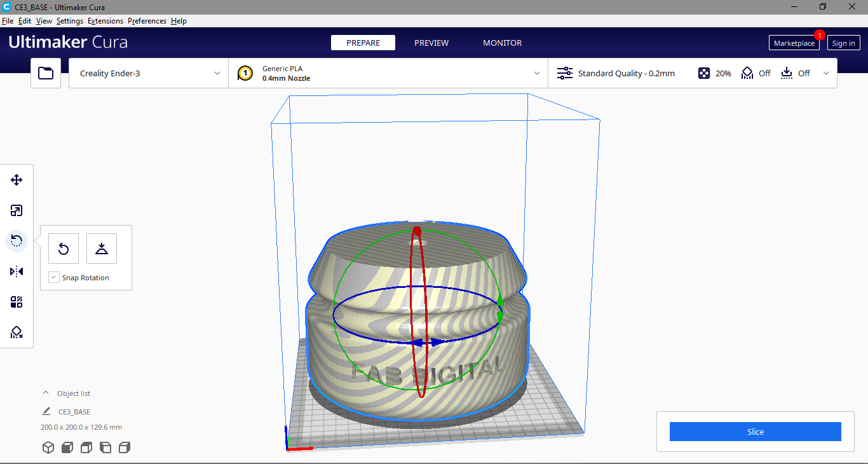Viewport: 868px width, 464px height.
Task: Click the Standard Quality - 0.2mm label
Action: click(627, 73)
